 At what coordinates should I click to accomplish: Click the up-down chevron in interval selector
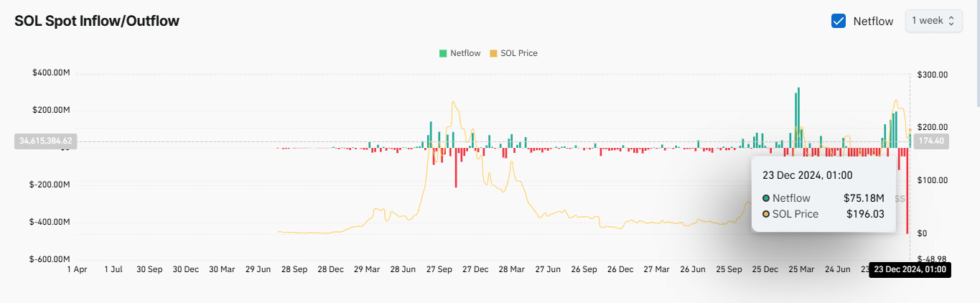(x=951, y=21)
